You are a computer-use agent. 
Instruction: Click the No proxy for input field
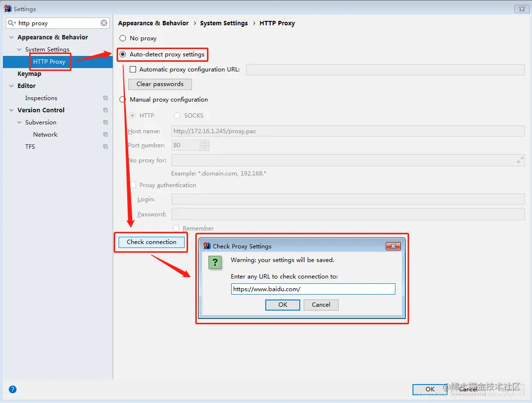[x=348, y=160]
